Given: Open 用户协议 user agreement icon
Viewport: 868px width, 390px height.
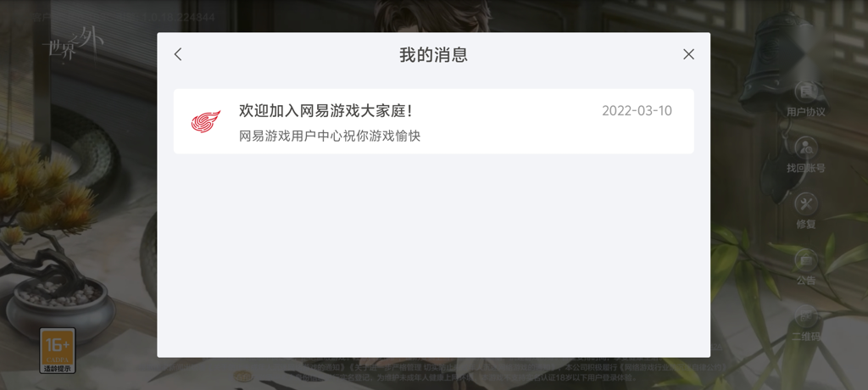Looking at the screenshot, I should [x=806, y=92].
